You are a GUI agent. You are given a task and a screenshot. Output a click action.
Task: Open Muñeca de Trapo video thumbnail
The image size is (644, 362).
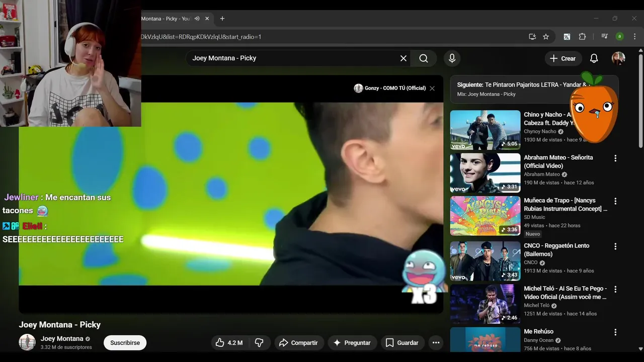485,216
